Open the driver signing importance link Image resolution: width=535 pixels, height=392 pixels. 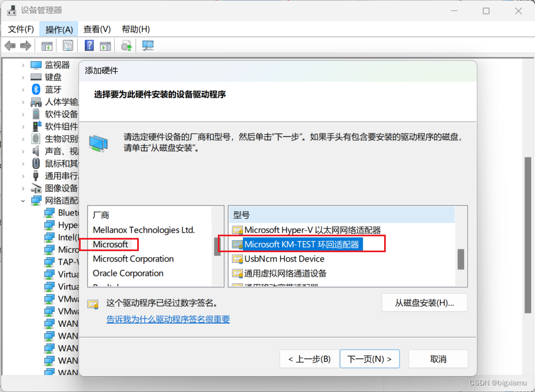coord(168,320)
